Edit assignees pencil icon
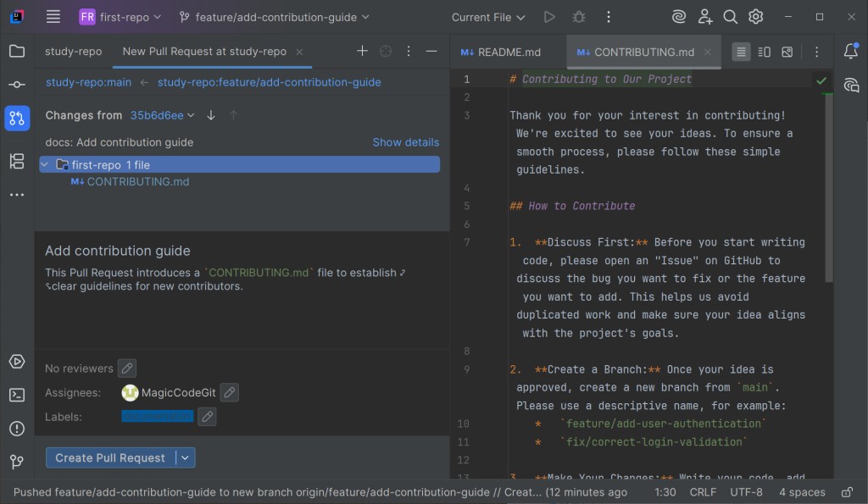Viewport: 868px width, 504px height. click(229, 392)
